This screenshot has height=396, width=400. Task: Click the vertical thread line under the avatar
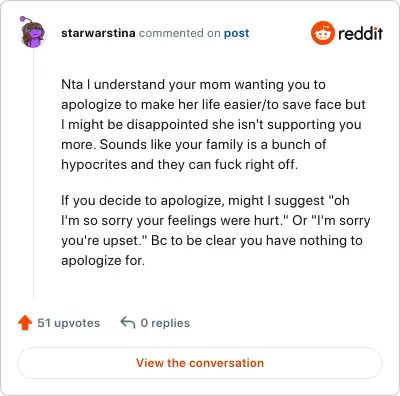coord(33,173)
